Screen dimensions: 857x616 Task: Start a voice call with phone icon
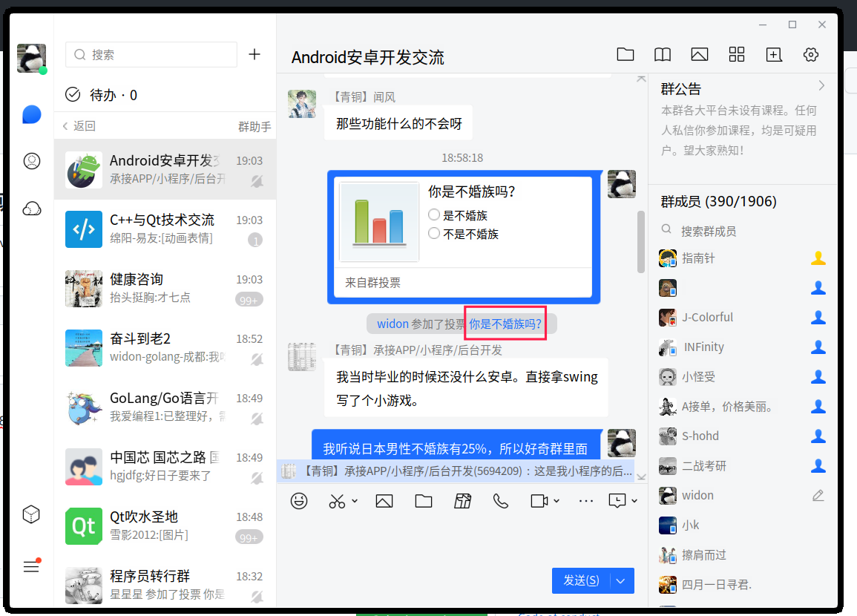click(501, 501)
